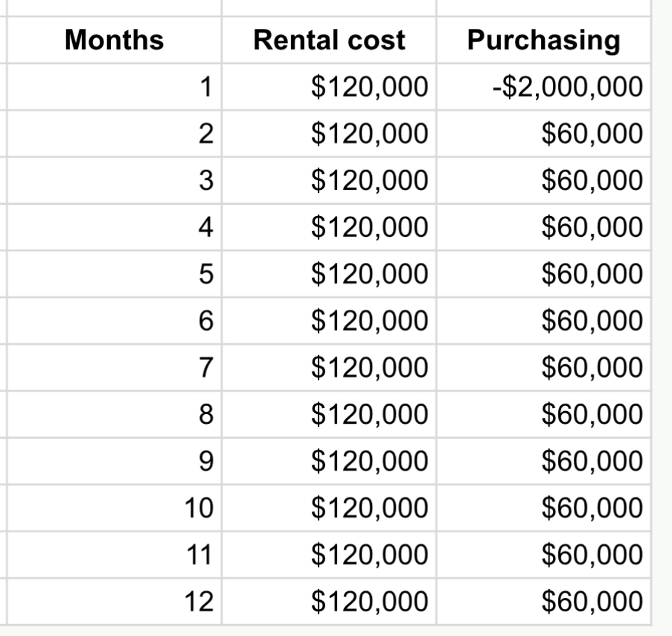
Task: Select the Purchasing header cell
Action: coord(543,40)
